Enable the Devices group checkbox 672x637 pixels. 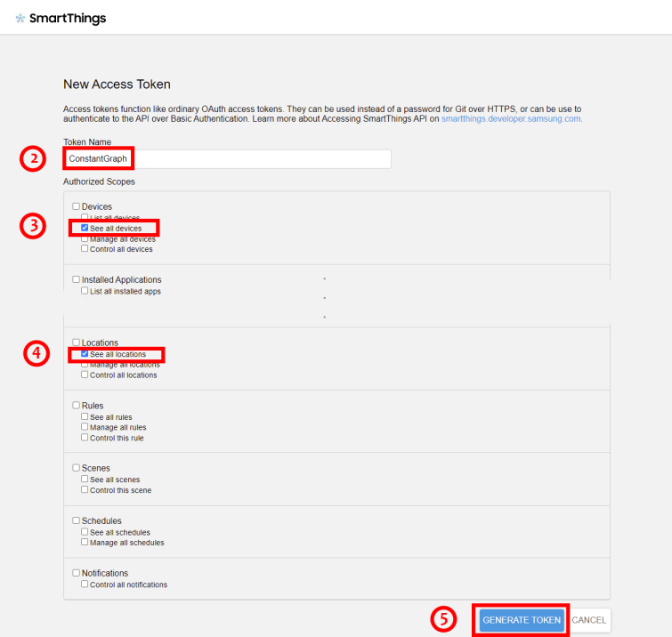tap(77, 206)
